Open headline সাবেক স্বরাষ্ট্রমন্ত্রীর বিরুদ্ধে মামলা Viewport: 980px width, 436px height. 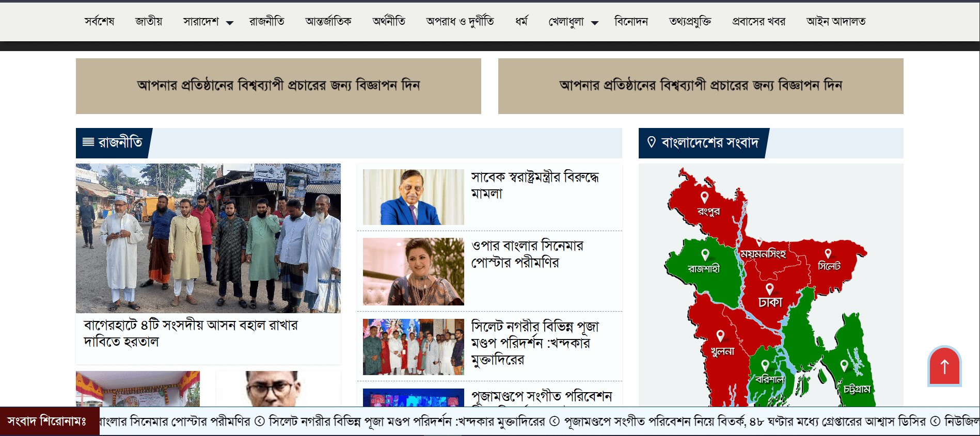point(535,185)
